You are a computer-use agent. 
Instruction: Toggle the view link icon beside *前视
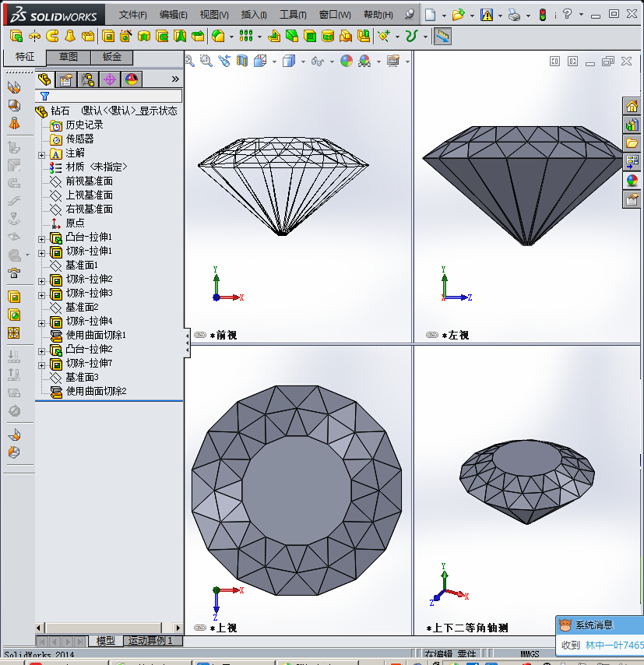200,335
